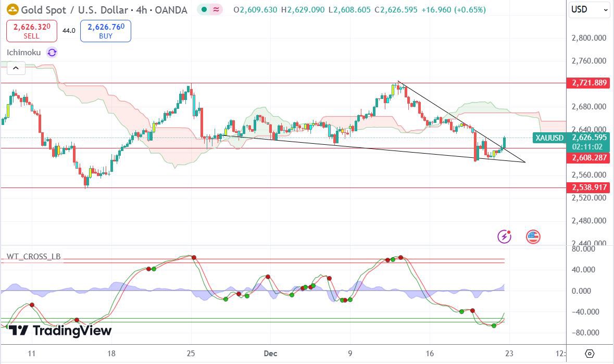
Task: Click the XAUUSD current price tag
Action: point(549,138)
